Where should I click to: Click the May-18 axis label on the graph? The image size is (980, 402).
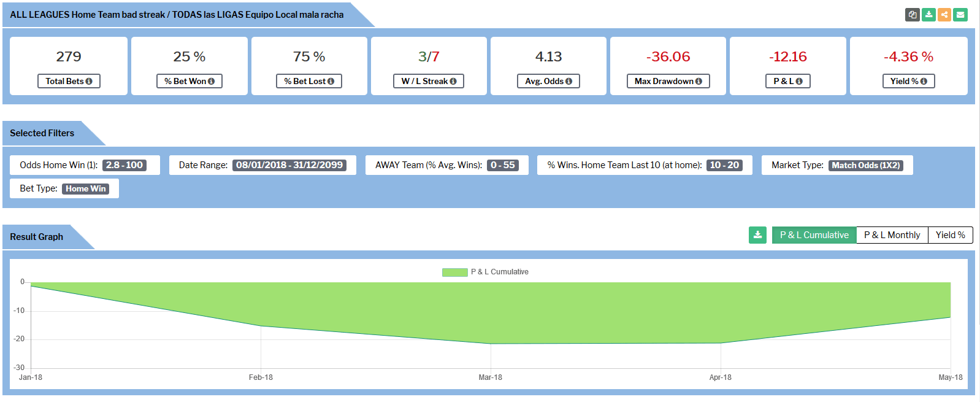click(x=950, y=377)
